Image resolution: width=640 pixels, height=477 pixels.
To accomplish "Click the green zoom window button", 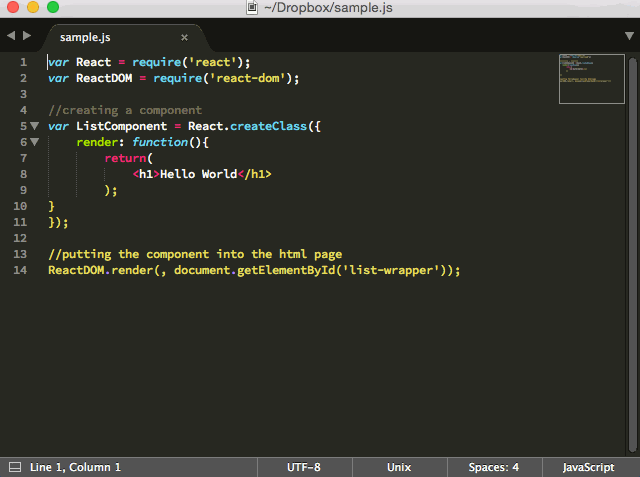I will pyautogui.click(x=53, y=7).
